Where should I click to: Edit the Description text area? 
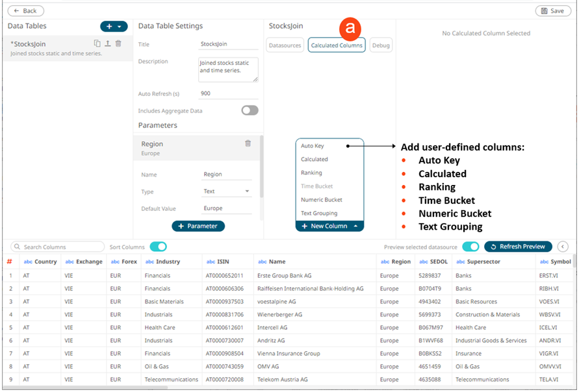pos(228,69)
